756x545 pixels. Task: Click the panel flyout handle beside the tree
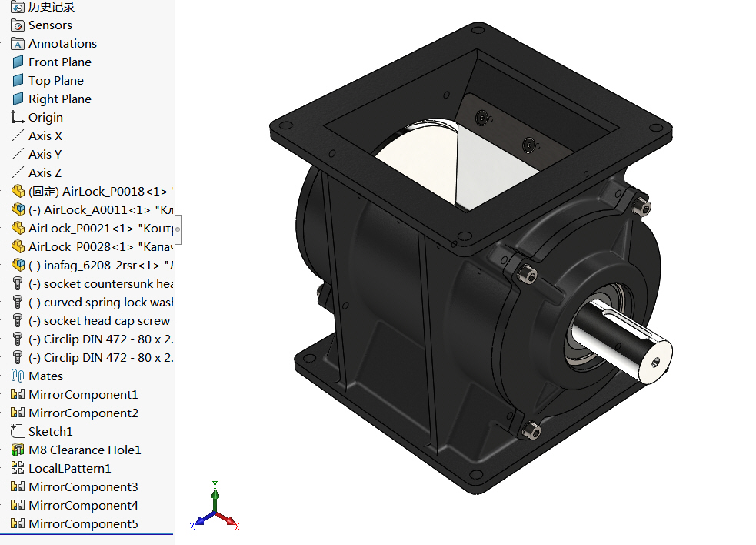tap(178, 229)
